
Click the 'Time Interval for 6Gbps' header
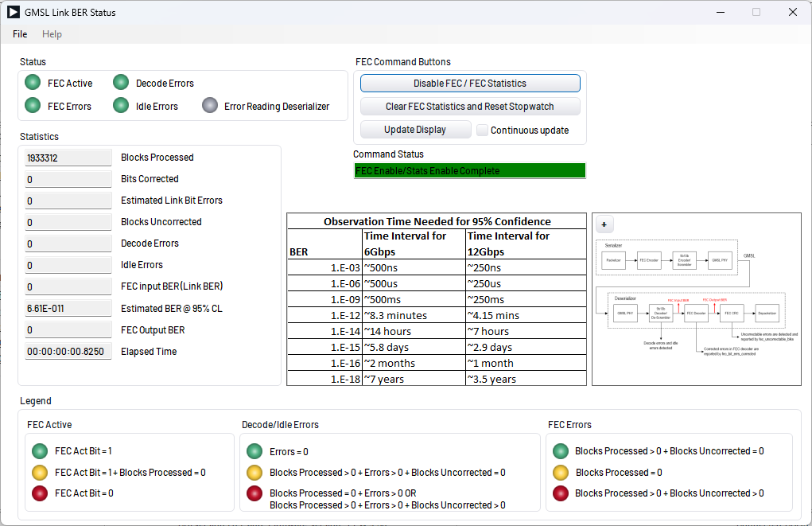(414, 244)
